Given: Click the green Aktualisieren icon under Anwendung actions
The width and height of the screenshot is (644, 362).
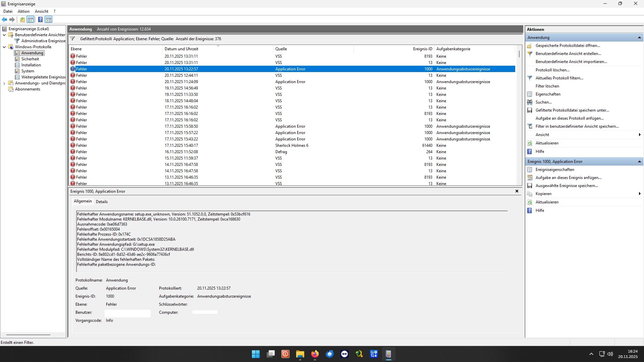Looking at the screenshot, I should [x=530, y=143].
